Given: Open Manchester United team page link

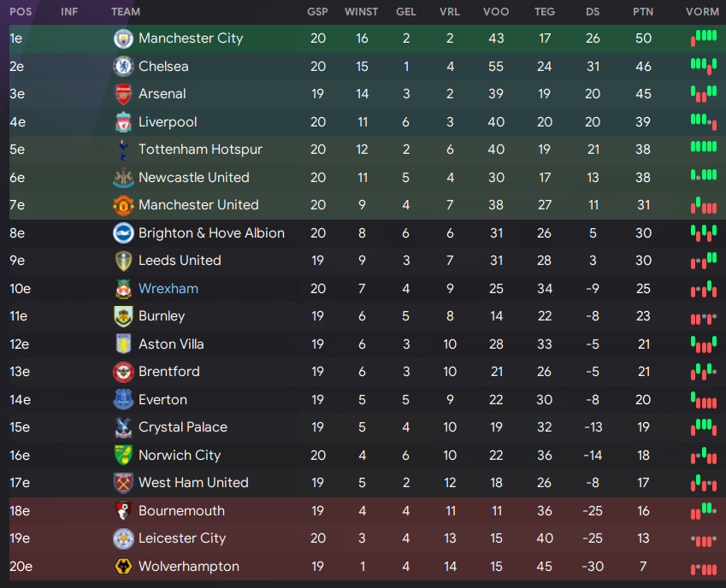Looking at the screenshot, I should (198, 205).
